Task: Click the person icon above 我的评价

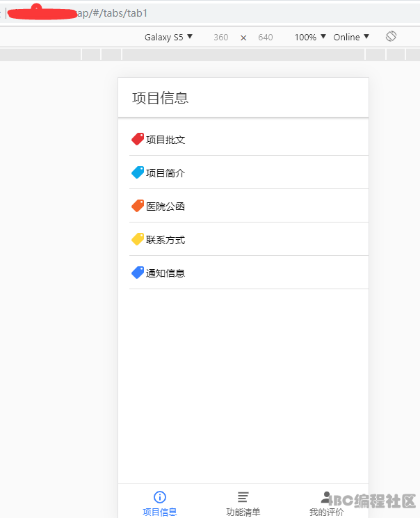Action: tap(326, 496)
